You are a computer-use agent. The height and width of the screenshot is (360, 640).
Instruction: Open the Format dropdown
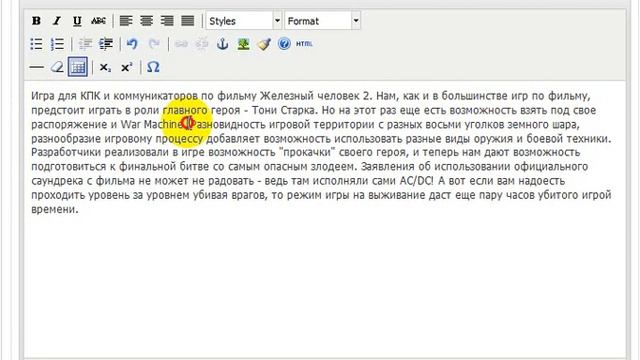322,21
